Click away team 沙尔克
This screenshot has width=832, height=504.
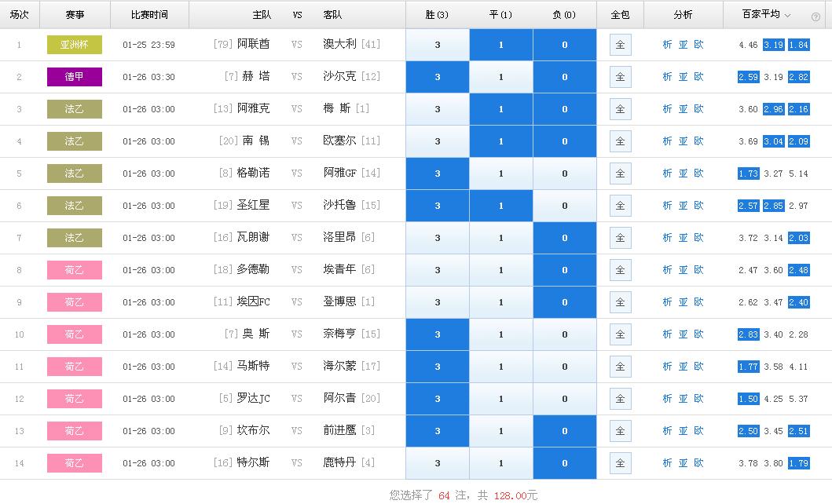pyautogui.click(x=339, y=77)
